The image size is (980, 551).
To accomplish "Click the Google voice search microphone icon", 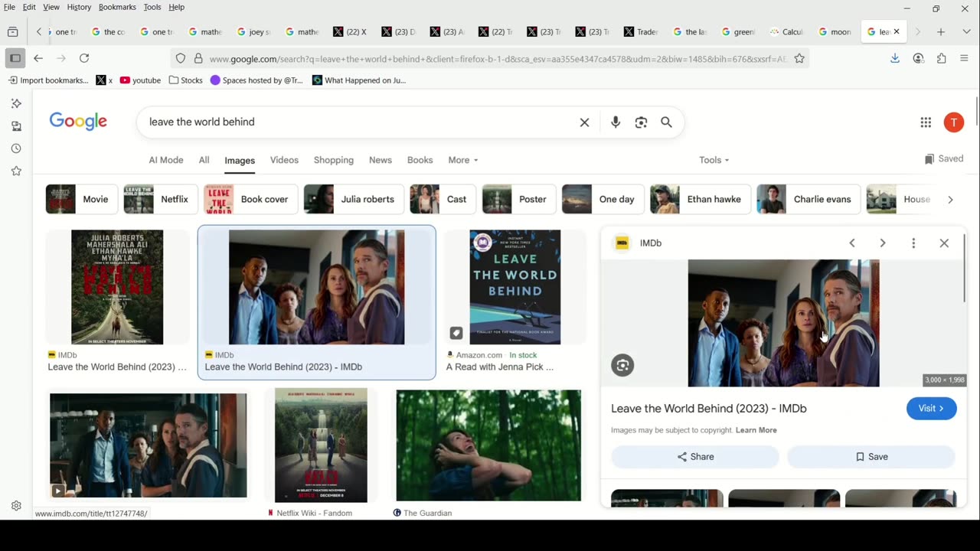I will point(616,122).
